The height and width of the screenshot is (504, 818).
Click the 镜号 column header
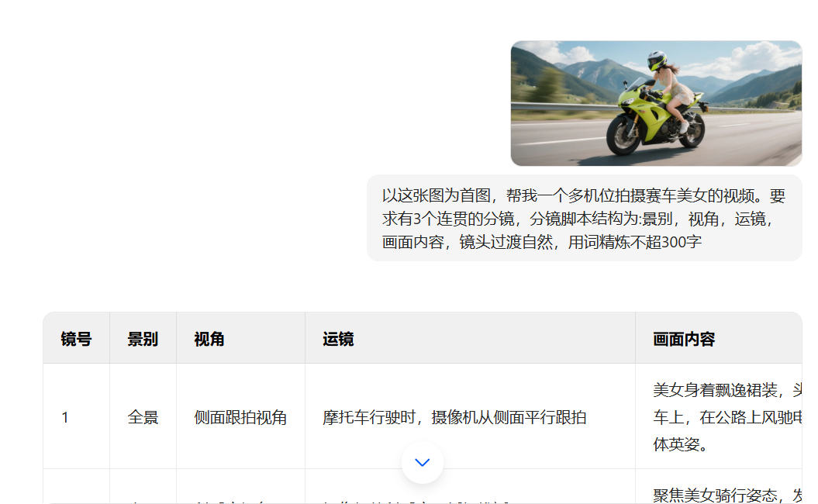pos(76,339)
